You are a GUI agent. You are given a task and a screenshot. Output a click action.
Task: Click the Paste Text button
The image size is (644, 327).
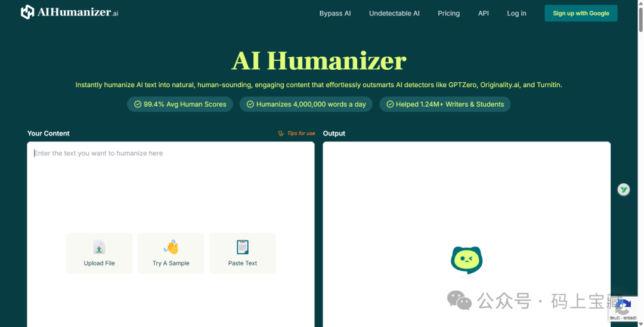pos(242,253)
